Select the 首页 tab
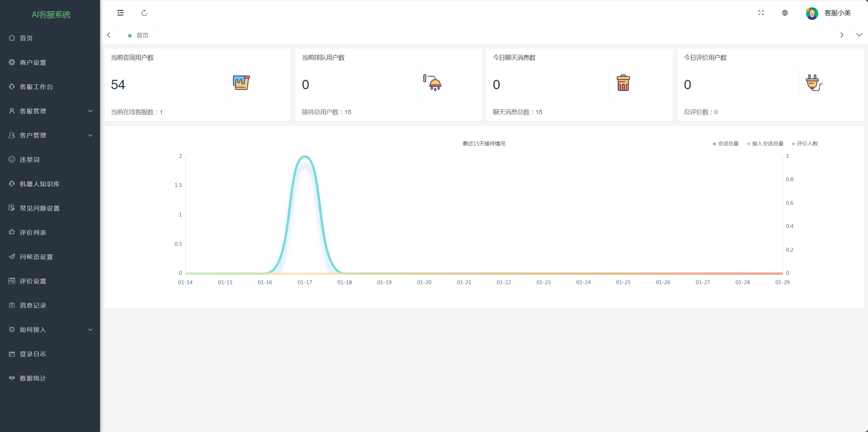 click(138, 35)
